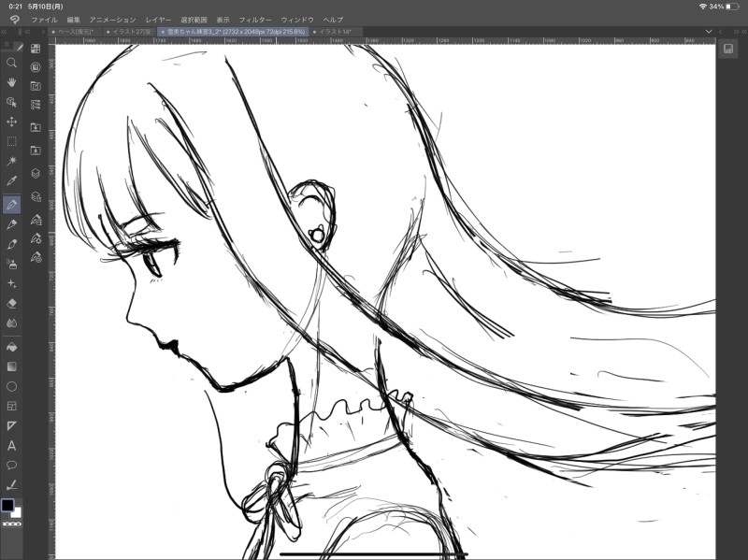Select the white sub color swatch
The width and height of the screenshot is (748, 560).
point(18,513)
